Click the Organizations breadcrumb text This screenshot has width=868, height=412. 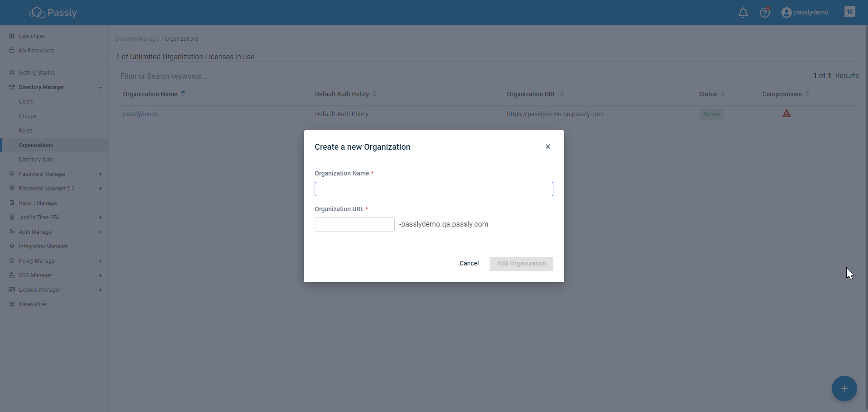pos(182,39)
